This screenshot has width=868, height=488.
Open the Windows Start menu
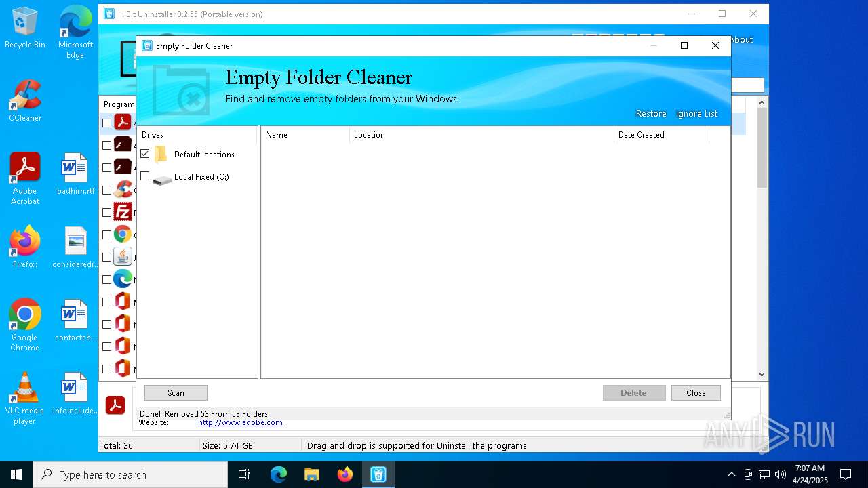click(x=16, y=474)
